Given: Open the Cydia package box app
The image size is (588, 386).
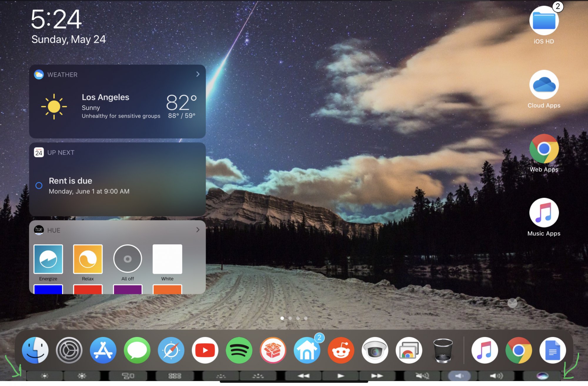Looking at the screenshot, I should 273,350.
